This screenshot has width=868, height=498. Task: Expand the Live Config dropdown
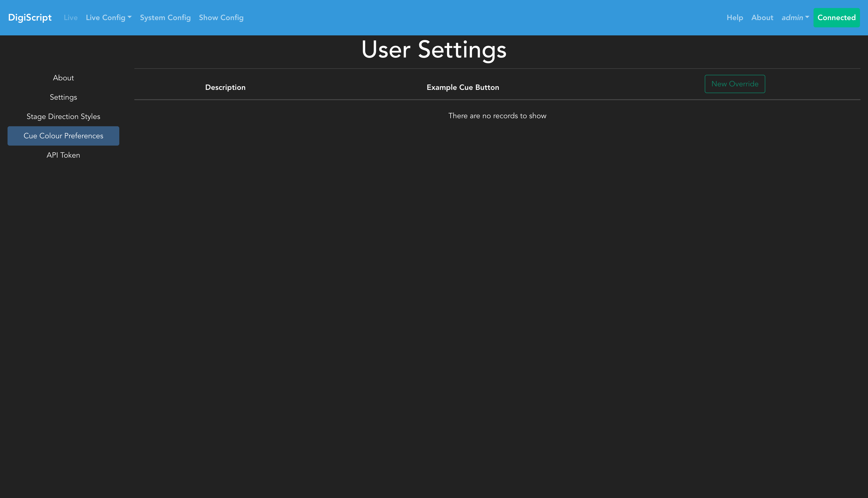coord(108,17)
